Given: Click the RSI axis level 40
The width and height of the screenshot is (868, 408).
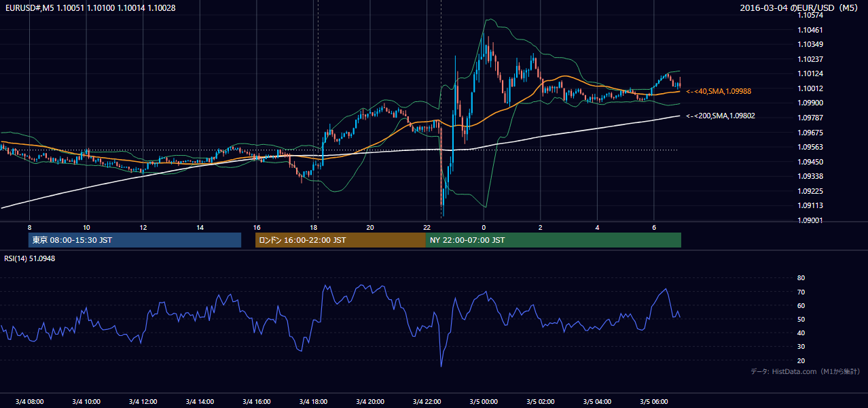Looking at the screenshot, I should click(801, 333).
